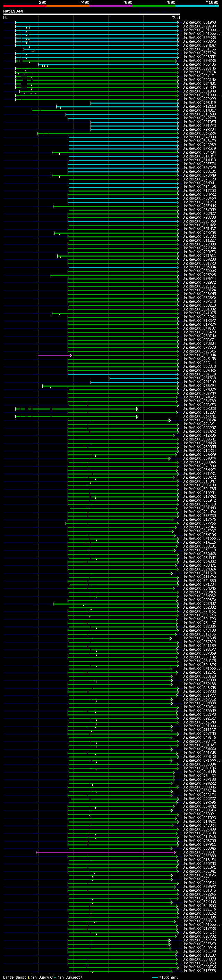
Task: Select the UniRef100_A4AP16 label
Action: (199, 948)
